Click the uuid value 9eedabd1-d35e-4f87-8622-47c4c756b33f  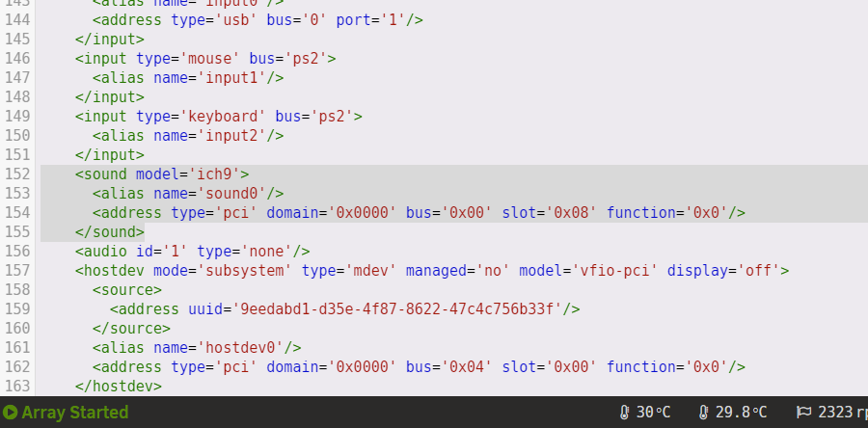coord(397,309)
